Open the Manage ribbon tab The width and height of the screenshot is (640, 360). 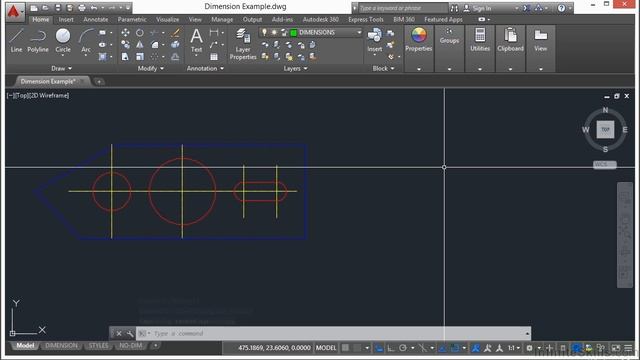[x=222, y=19]
